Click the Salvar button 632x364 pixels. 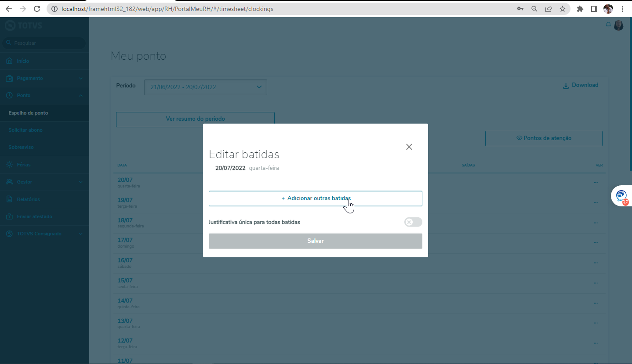click(x=316, y=241)
